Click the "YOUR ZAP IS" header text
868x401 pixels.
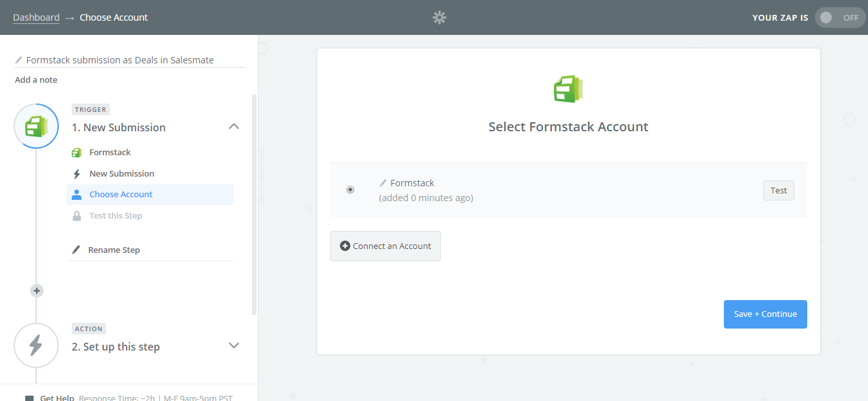[780, 17]
